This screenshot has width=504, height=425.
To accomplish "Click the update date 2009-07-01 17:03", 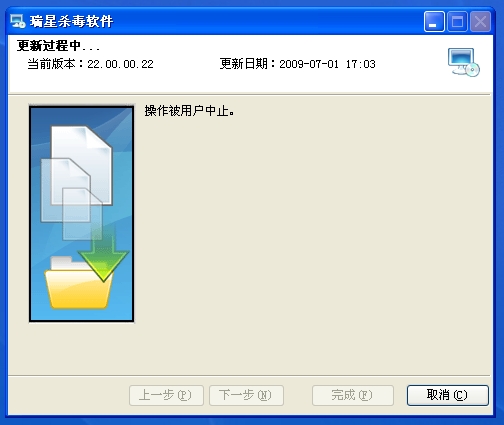I will [x=327, y=64].
